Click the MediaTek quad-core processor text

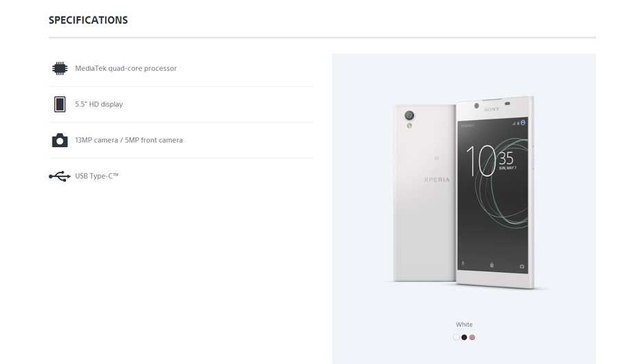pyautogui.click(x=126, y=68)
